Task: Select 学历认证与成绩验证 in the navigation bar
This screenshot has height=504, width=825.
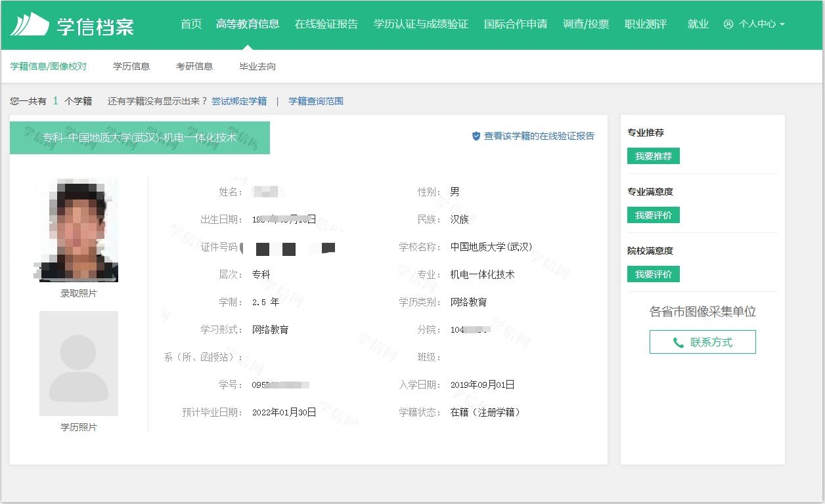Action: 421,24
